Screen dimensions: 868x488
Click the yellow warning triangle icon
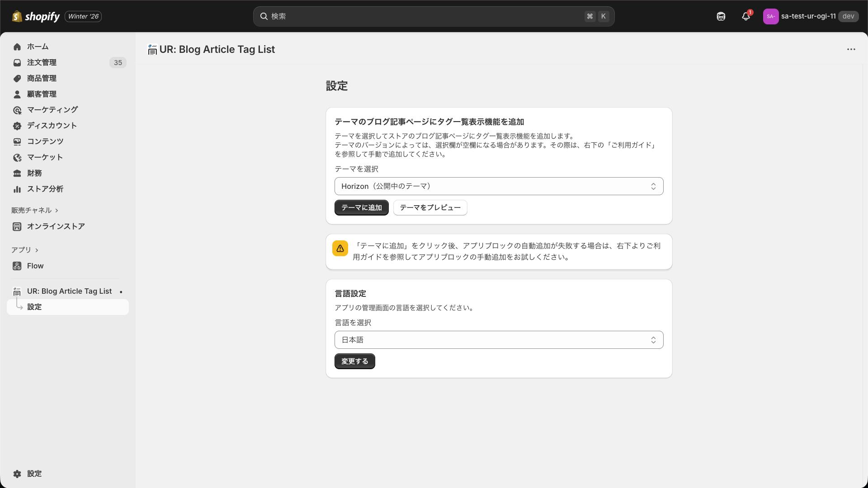pyautogui.click(x=340, y=249)
